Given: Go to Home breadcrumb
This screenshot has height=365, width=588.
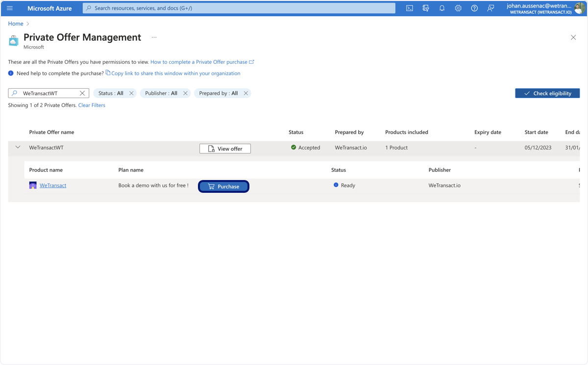Looking at the screenshot, I should point(16,24).
